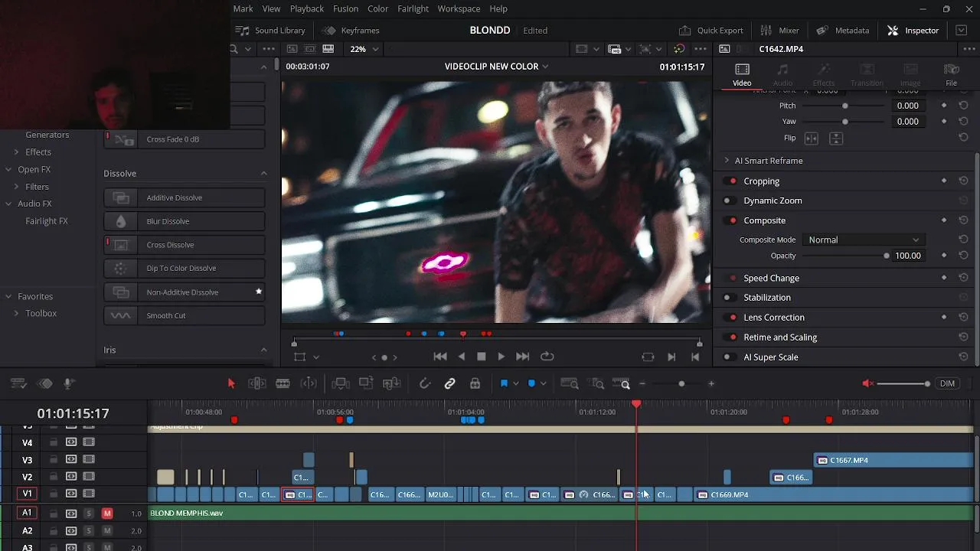Expand the Toolbox under Favorites
This screenshot has height=551, width=980.
tap(17, 314)
